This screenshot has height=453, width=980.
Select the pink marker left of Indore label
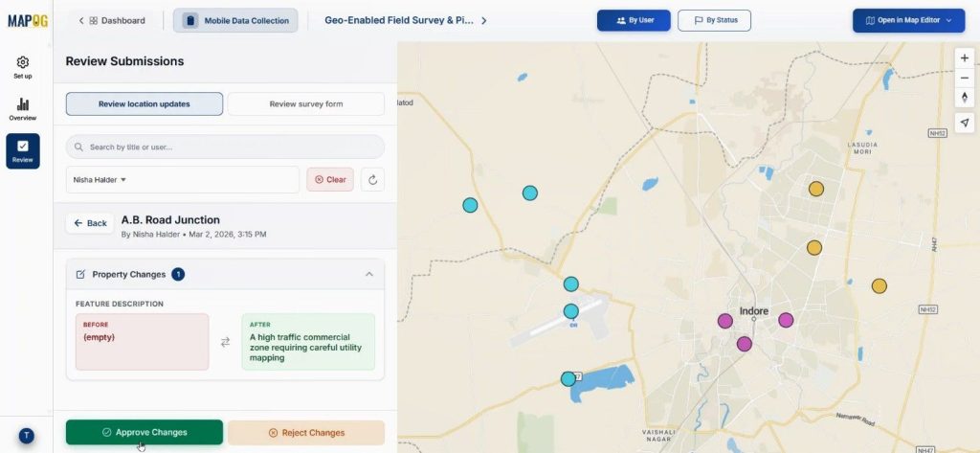coord(725,322)
